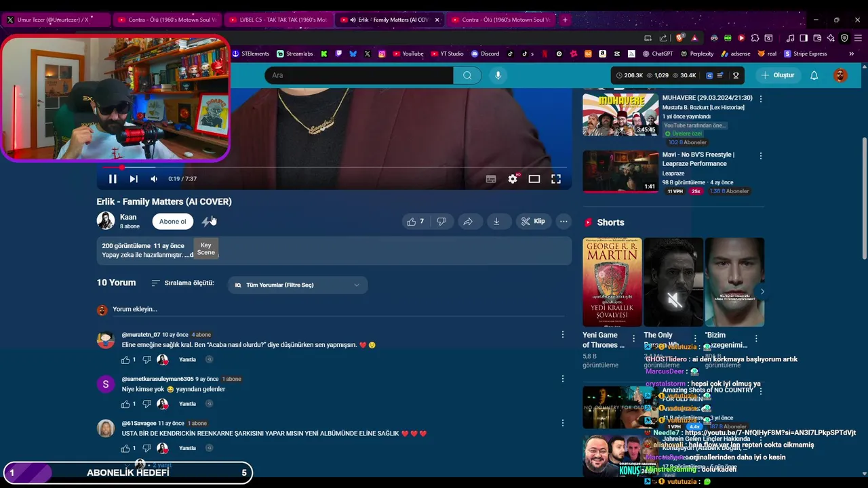Open options menu for @61Savagee comment

pyautogui.click(x=562, y=423)
